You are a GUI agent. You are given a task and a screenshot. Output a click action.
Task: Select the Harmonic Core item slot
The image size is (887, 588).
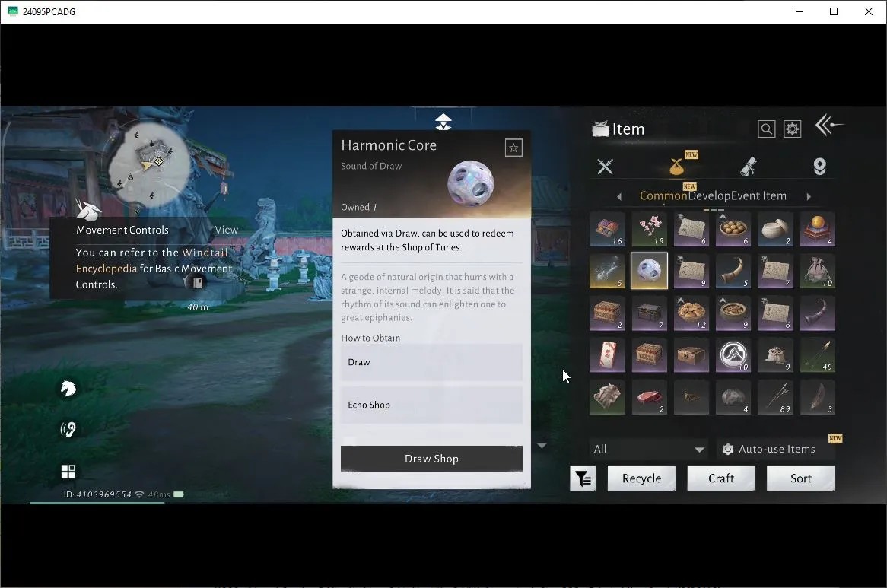[x=649, y=271]
